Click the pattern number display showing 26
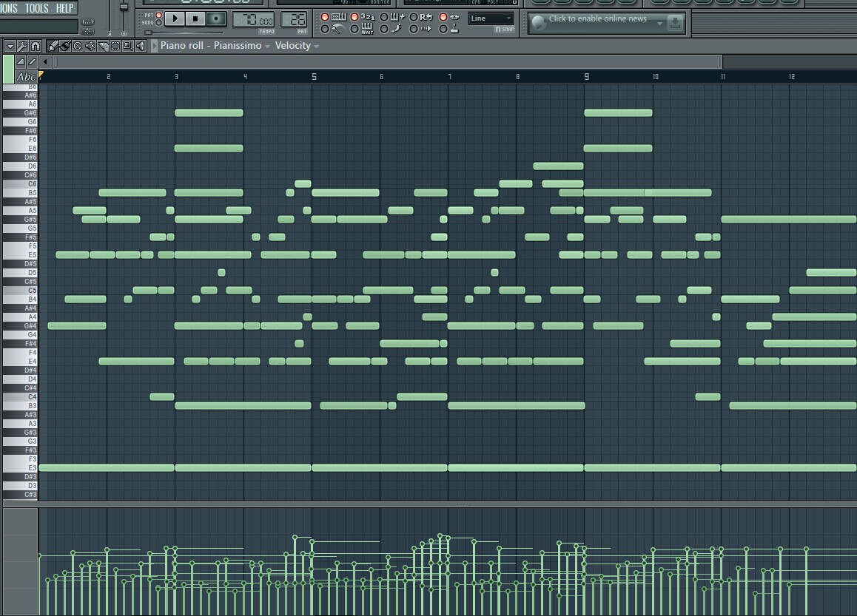The height and width of the screenshot is (616, 857). pos(295,20)
